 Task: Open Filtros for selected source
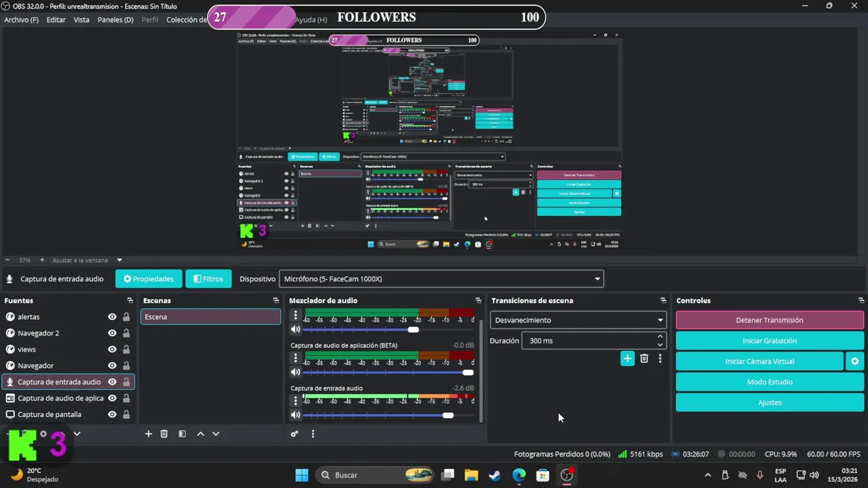(x=208, y=279)
